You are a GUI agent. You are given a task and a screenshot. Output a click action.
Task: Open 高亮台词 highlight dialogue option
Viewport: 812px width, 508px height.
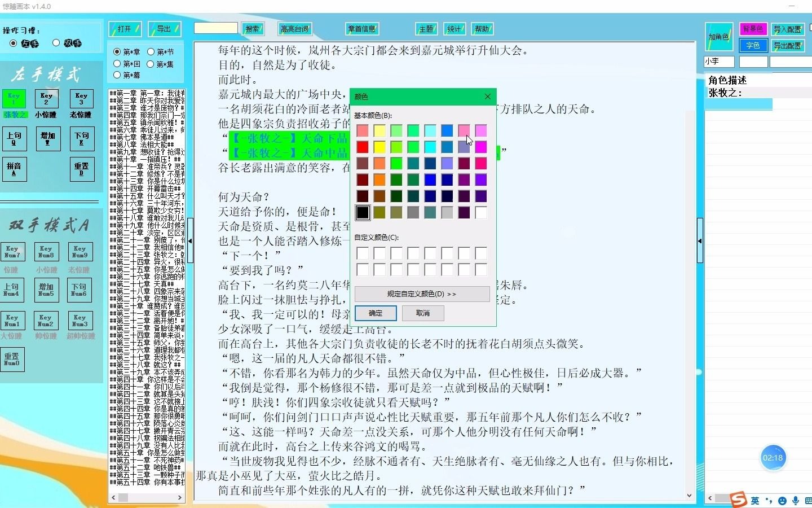tap(295, 29)
